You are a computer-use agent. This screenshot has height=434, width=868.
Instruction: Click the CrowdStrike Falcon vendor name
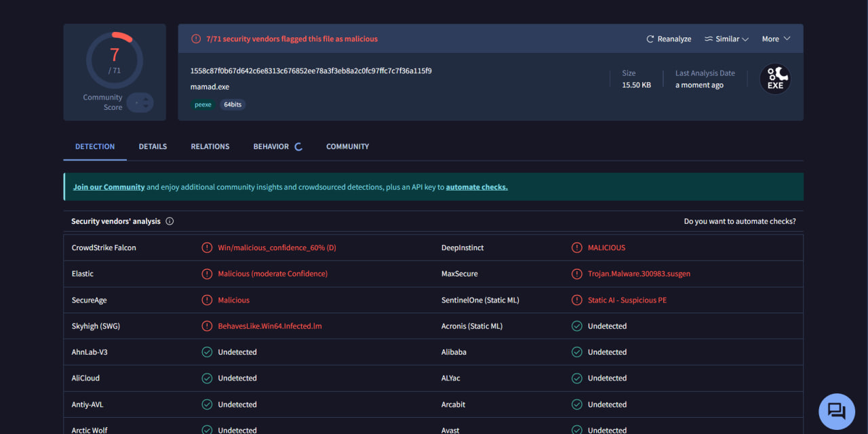(104, 248)
